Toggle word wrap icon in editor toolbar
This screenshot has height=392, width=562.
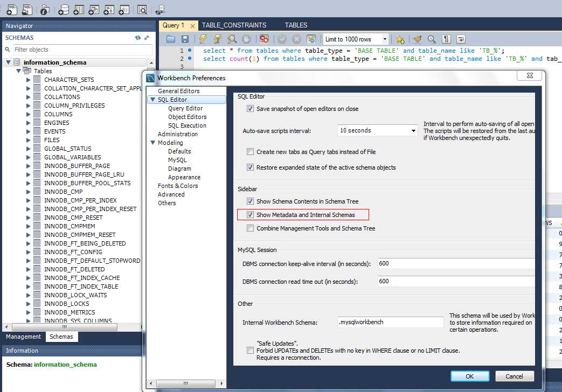(461, 39)
